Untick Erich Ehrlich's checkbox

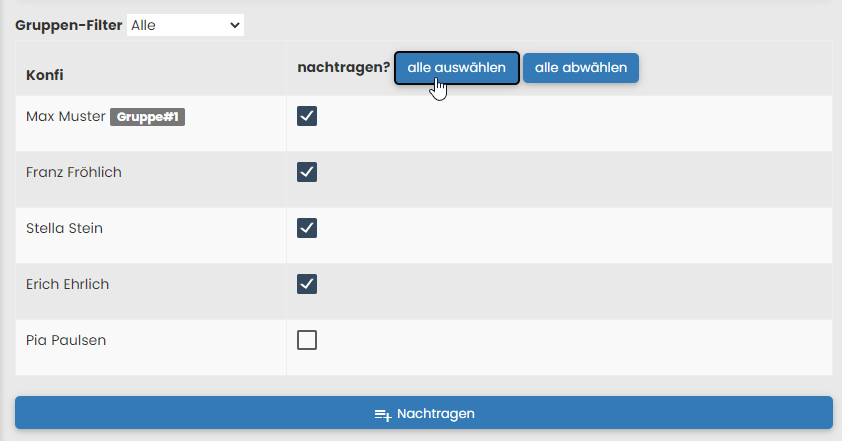pos(307,284)
